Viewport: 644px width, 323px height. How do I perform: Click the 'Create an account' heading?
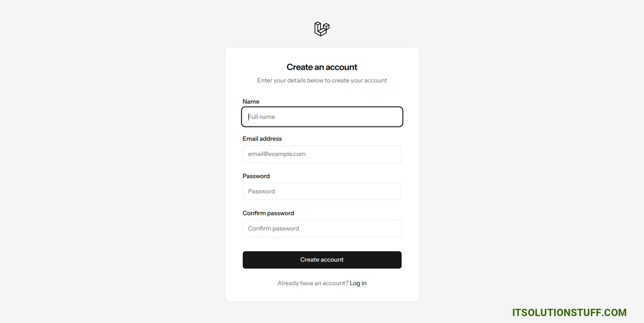(x=322, y=67)
